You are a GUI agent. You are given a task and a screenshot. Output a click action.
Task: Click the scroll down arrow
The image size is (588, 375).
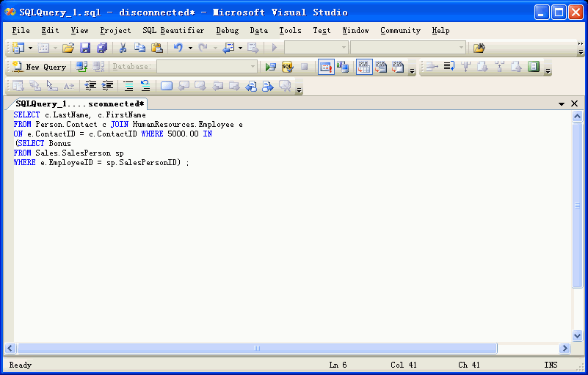(x=577, y=335)
